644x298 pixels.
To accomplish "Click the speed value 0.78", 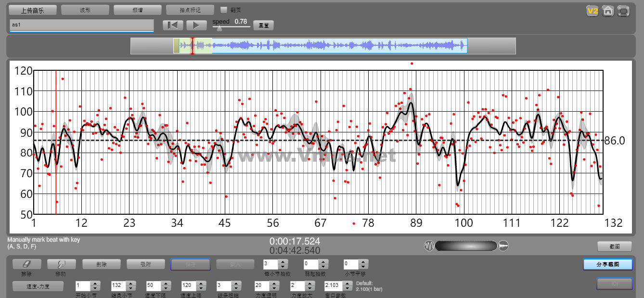I will pos(241,21).
